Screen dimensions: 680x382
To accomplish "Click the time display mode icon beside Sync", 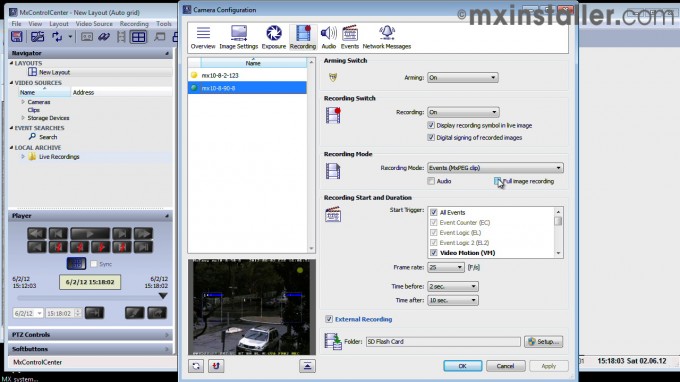I will [x=76, y=264].
